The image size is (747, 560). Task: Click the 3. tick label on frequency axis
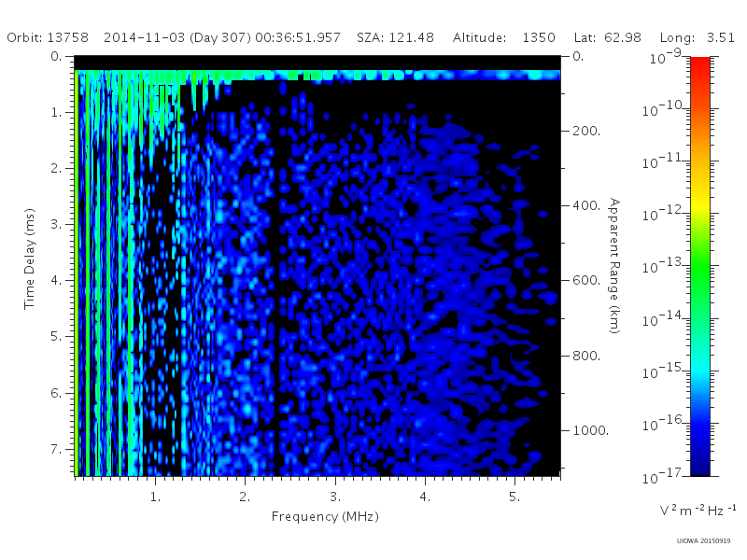point(335,497)
